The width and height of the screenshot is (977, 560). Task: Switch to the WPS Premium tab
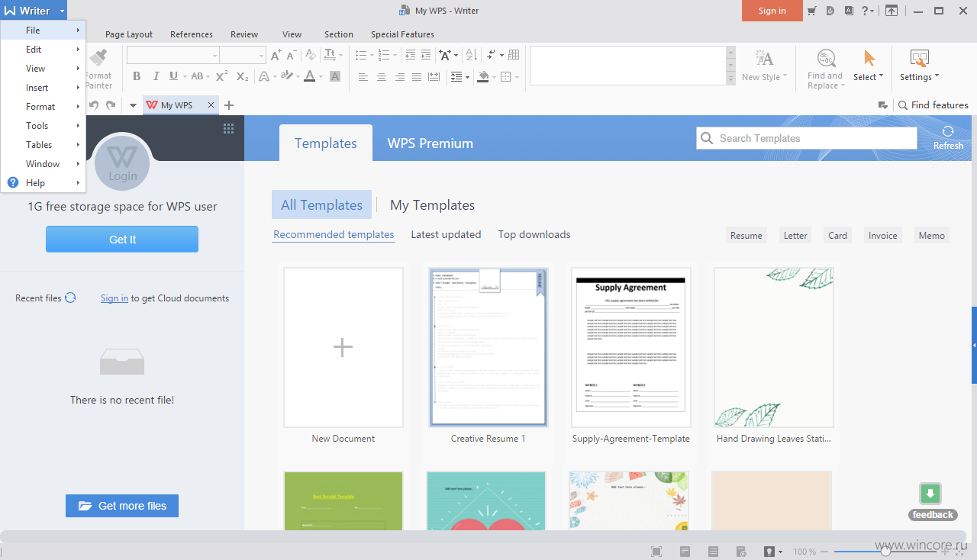(x=430, y=143)
